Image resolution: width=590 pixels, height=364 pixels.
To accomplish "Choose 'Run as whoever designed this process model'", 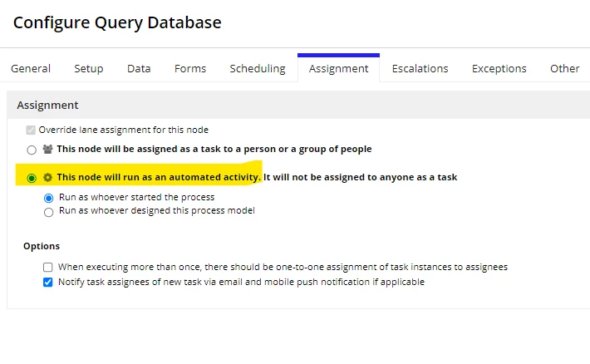I will (48, 212).
